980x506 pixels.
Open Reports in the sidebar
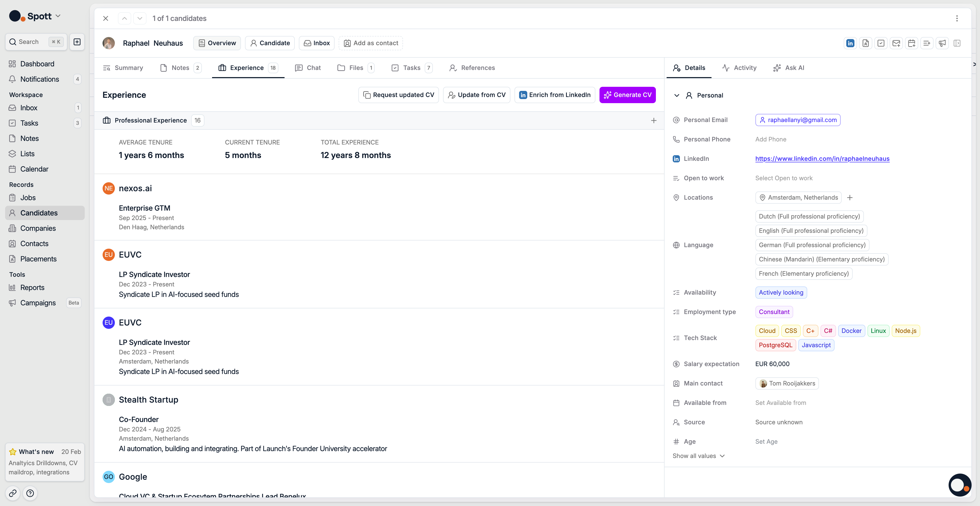tap(45, 288)
